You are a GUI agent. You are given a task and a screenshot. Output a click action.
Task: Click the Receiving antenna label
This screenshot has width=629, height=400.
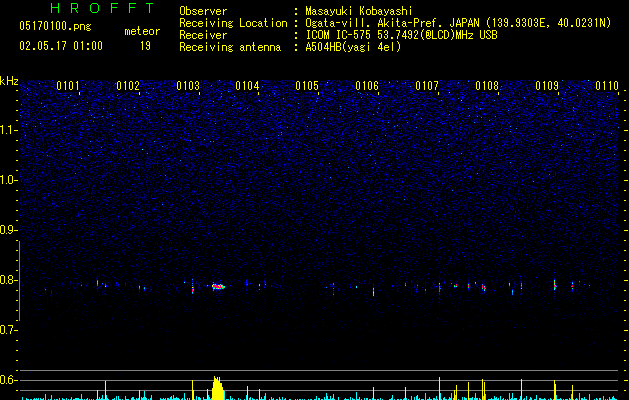tap(230, 47)
